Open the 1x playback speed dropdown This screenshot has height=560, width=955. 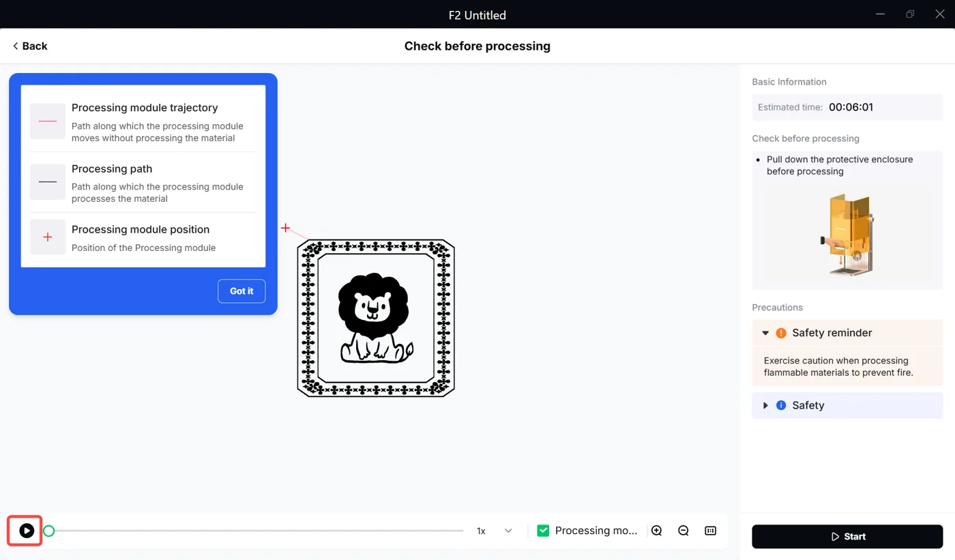click(x=495, y=531)
